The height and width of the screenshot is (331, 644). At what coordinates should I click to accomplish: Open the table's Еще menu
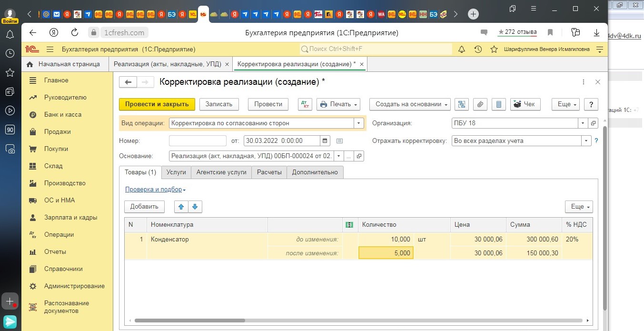(x=579, y=207)
